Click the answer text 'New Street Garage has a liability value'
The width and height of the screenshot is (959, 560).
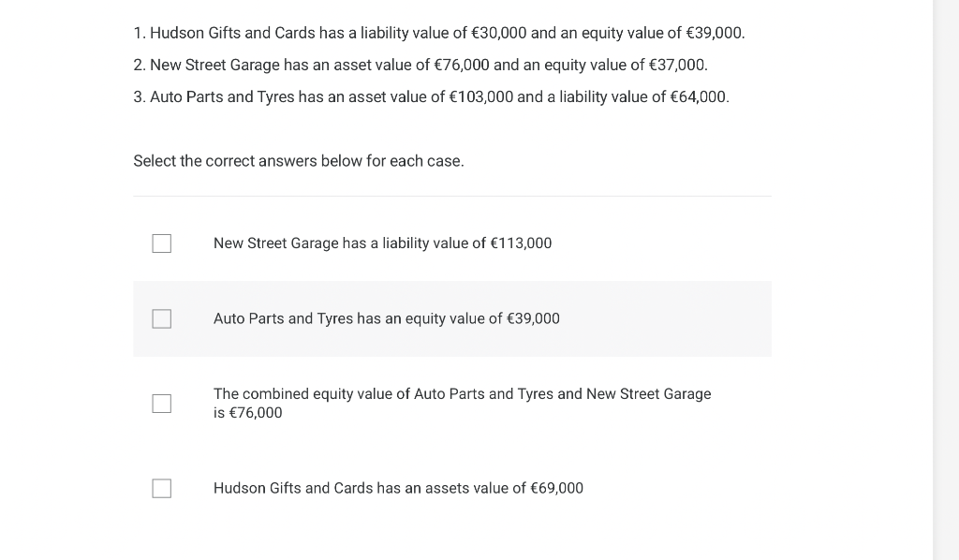coord(382,243)
